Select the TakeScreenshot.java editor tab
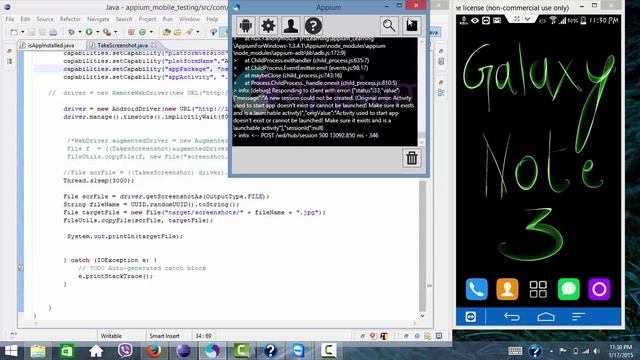This screenshot has height=360, width=640. 122,45
